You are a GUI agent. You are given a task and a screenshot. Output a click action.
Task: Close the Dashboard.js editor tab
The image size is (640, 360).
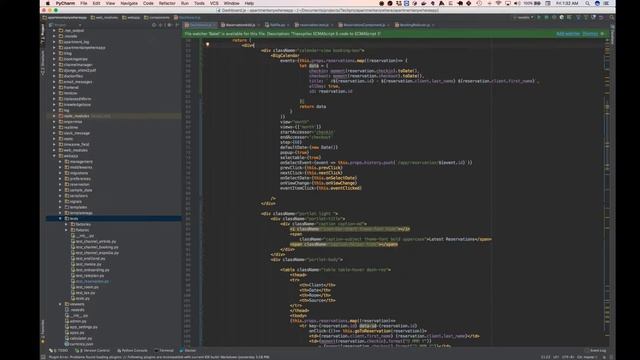[x=215, y=25]
